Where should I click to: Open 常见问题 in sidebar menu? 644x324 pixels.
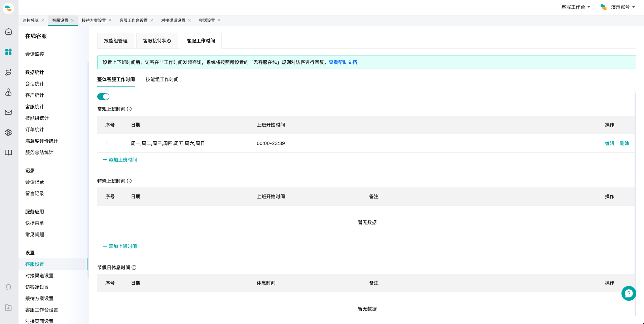(x=35, y=235)
